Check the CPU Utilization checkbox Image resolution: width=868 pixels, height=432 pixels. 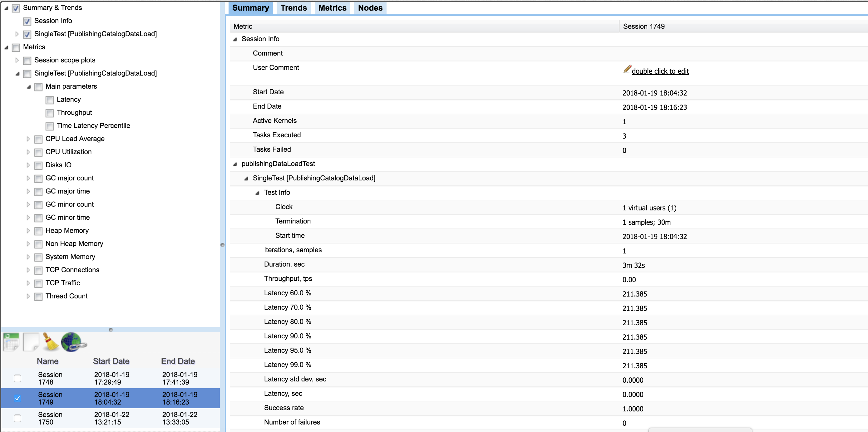[x=38, y=153]
